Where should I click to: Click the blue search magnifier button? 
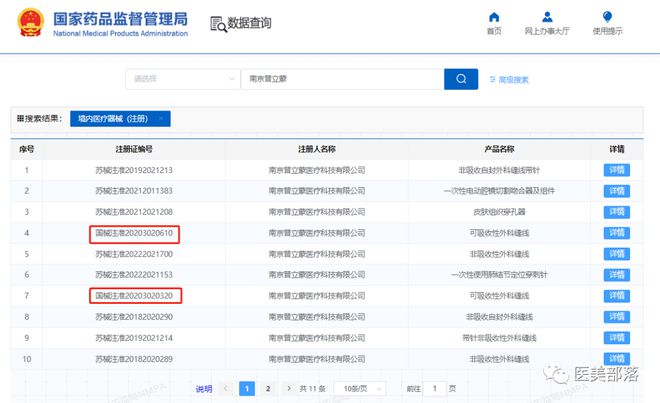pyautogui.click(x=461, y=79)
